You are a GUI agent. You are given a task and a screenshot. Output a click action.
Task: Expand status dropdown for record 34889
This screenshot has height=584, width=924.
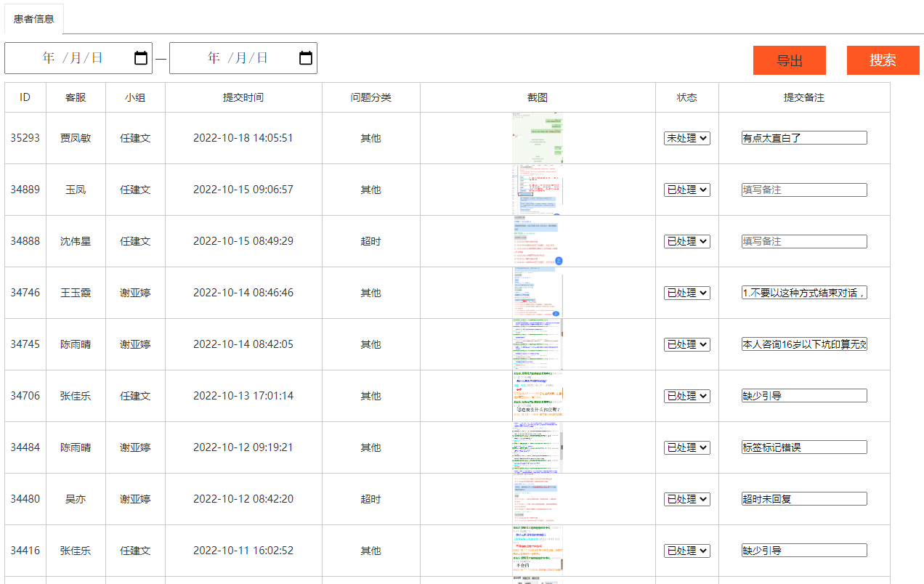(x=686, y=190)
